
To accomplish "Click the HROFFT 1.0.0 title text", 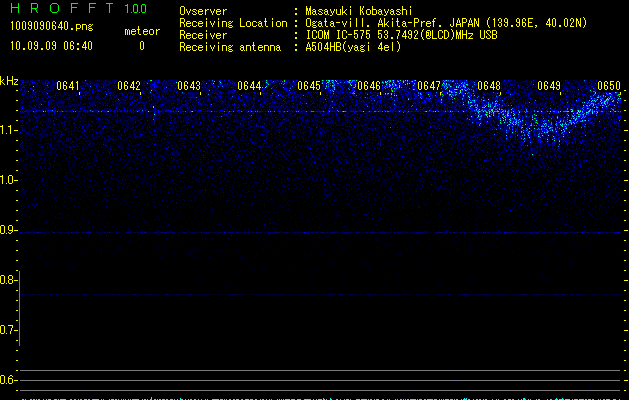I will (78, 8).
